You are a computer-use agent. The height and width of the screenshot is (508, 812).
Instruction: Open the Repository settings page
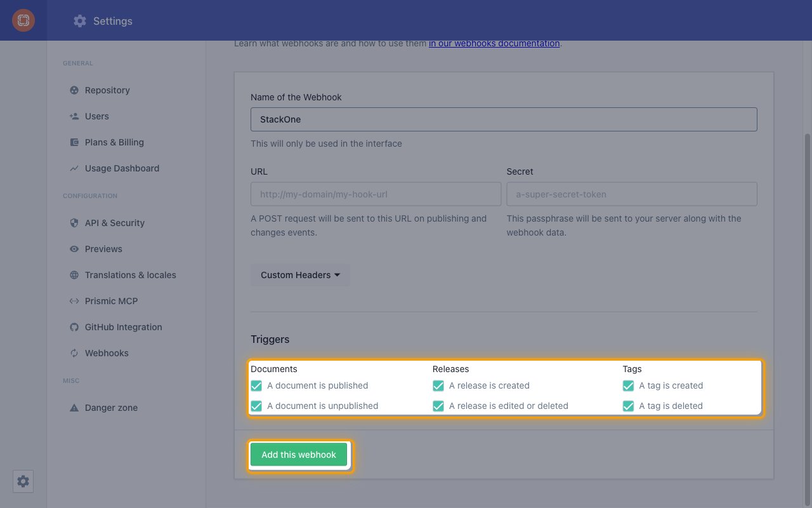tap(107, 90)
